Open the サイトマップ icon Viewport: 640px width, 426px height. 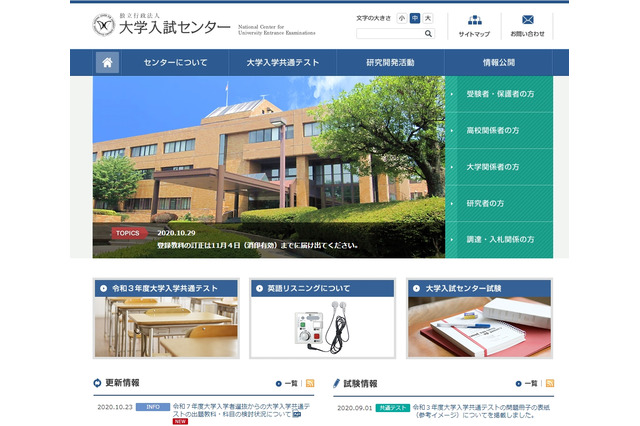click(x=474, y=20)
